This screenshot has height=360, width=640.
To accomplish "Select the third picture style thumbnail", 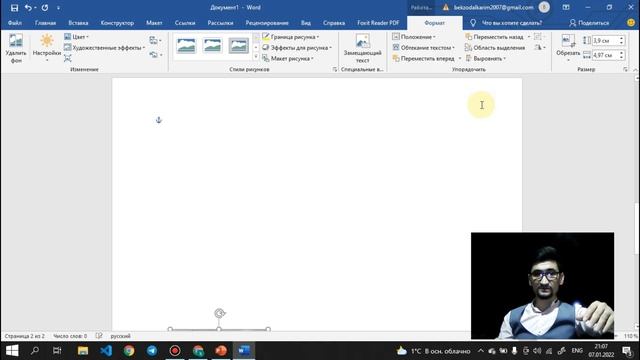I will click(238, 45).
